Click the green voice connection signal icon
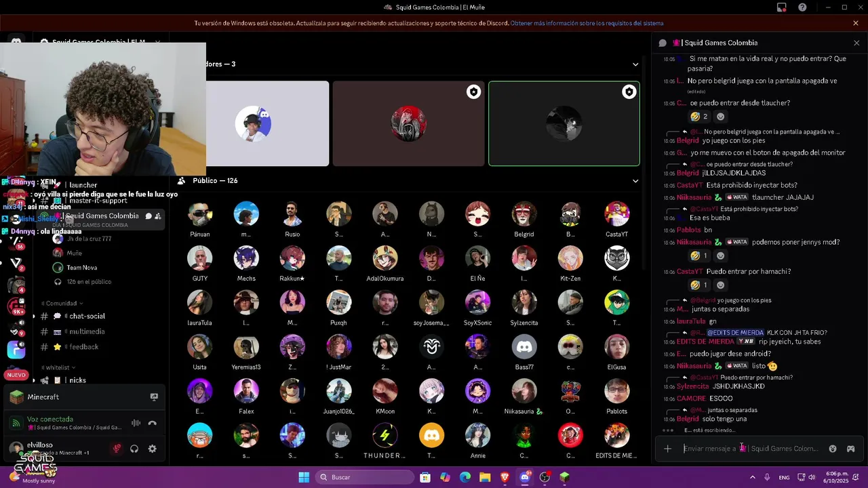This screenshot has width=868, height=488. [16, 423]
